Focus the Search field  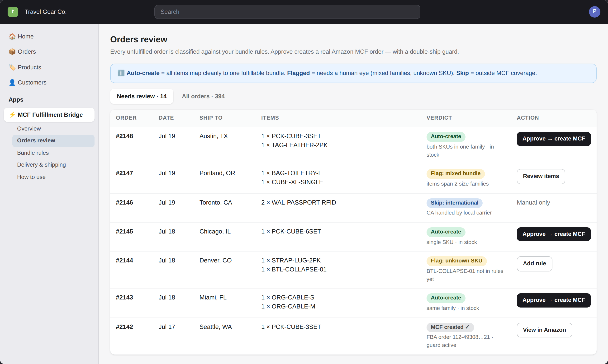click(287, 12)
